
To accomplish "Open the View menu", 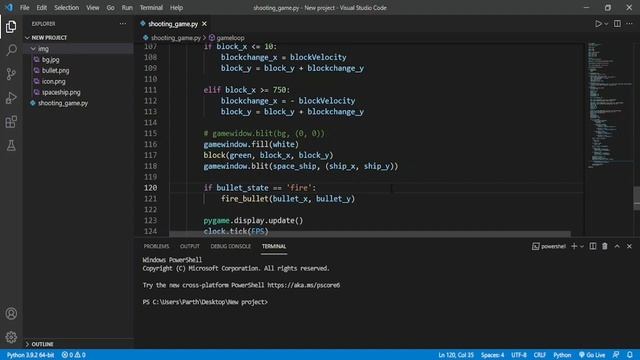I will coord(93,8).
